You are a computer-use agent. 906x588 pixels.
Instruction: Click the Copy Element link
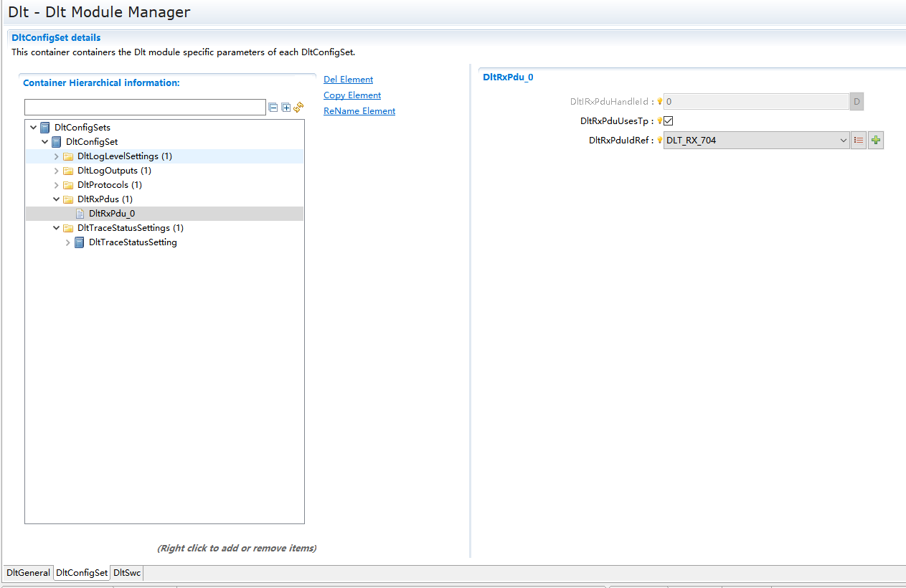click(x=351, y=95)
